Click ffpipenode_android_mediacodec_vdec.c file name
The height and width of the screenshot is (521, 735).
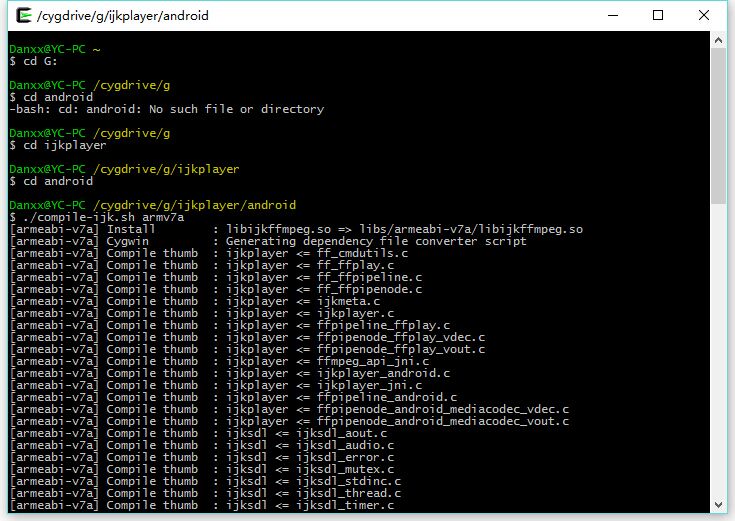click(443, 409)
